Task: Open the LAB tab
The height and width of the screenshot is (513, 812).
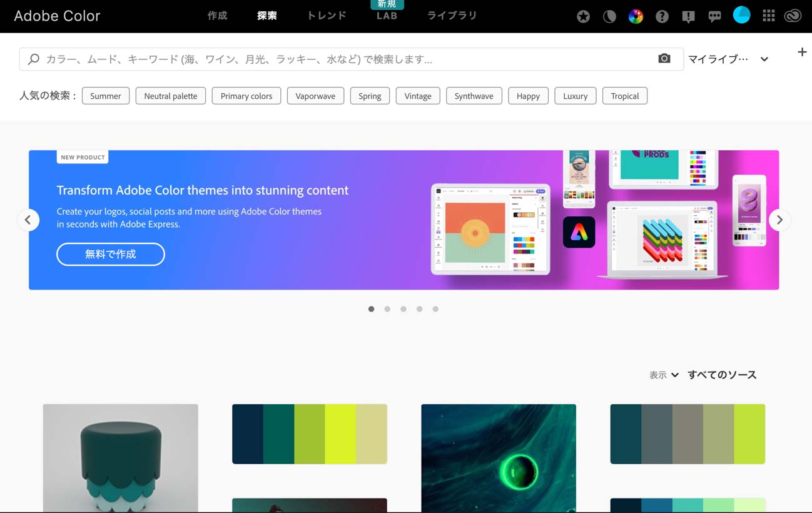Action: coord(387,16)
